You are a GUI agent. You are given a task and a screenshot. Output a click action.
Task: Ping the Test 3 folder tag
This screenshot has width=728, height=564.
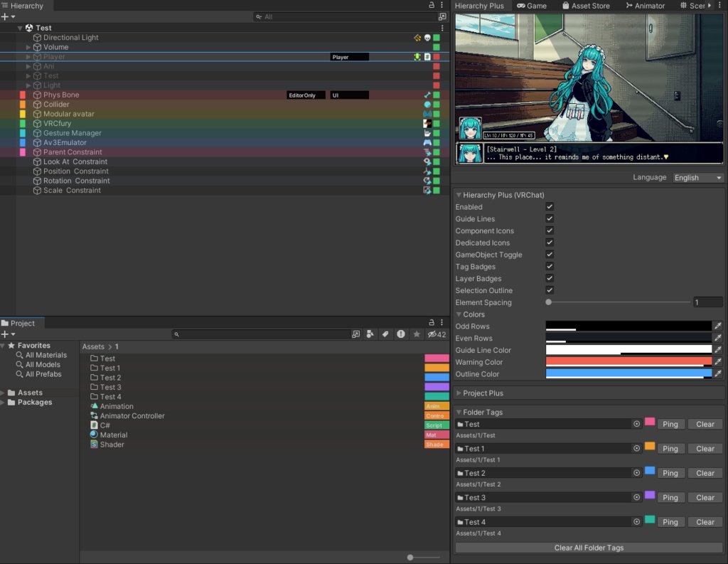tap(670, 497)
